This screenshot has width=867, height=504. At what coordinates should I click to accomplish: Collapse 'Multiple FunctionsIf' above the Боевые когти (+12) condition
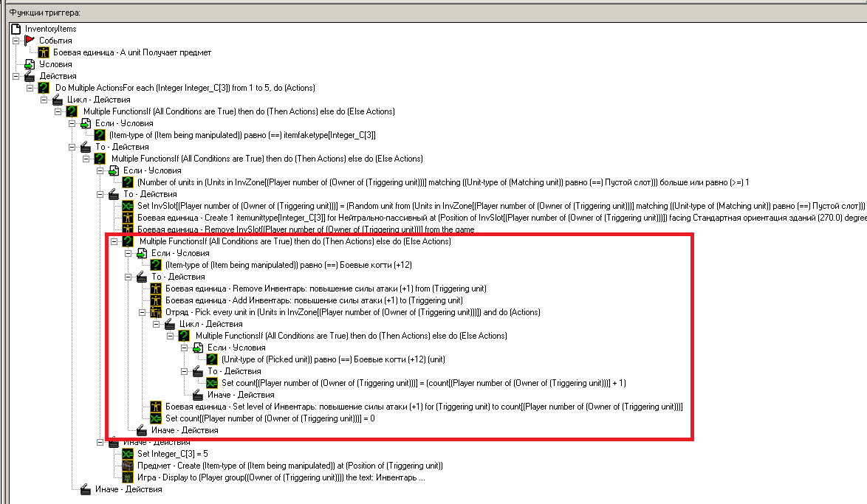[114, 241]
